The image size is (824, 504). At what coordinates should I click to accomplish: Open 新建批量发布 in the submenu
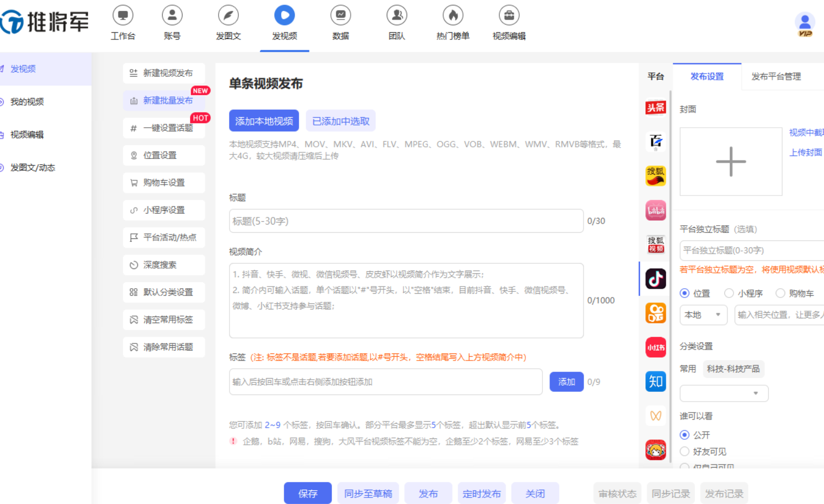point(164,100)
